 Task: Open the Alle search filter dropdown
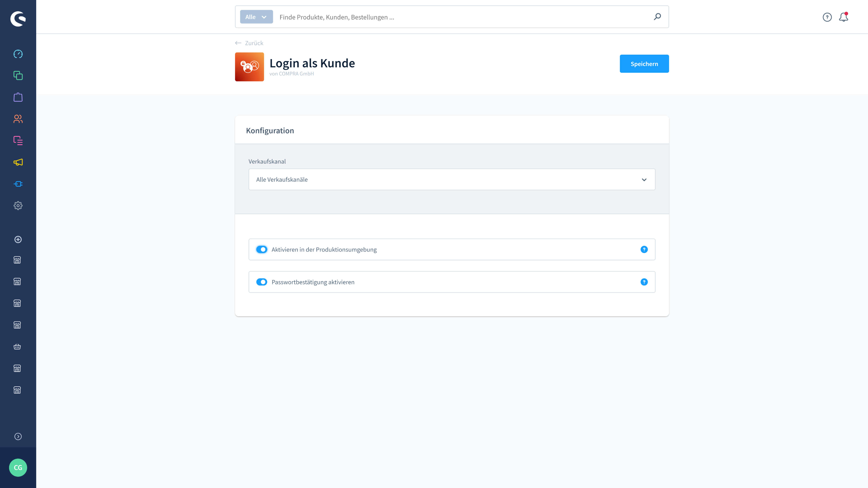256,17
